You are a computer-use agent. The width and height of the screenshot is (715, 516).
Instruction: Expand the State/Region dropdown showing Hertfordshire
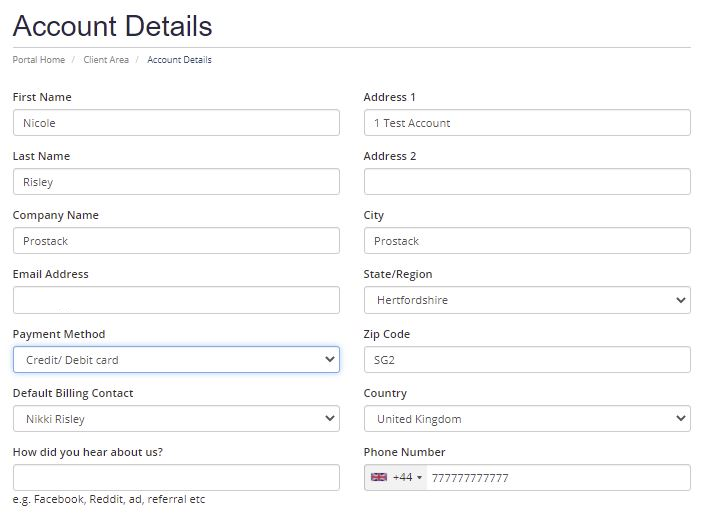(527, 300)
